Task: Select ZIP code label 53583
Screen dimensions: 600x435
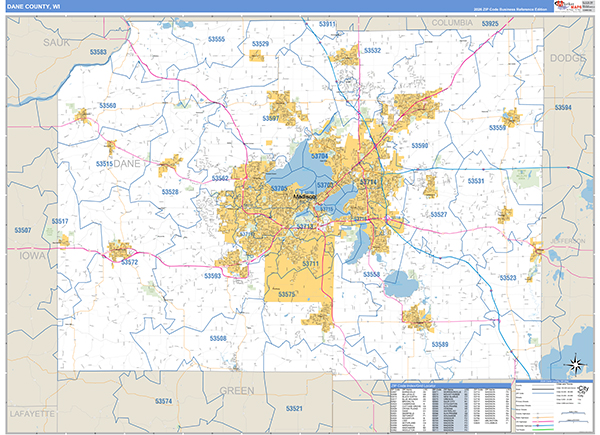Action: tap(98, 52)
